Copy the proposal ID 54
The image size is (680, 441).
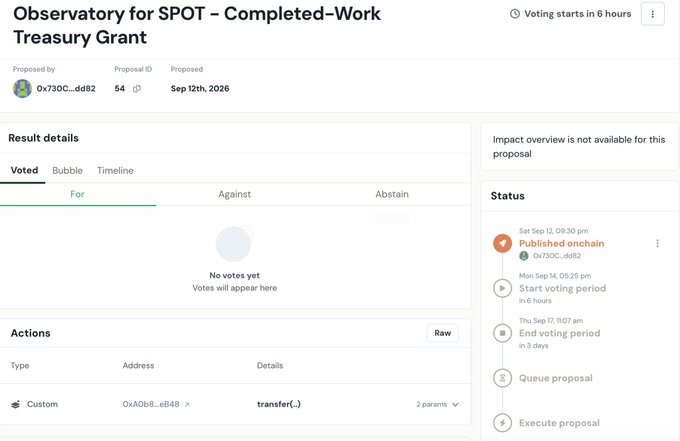137,88
